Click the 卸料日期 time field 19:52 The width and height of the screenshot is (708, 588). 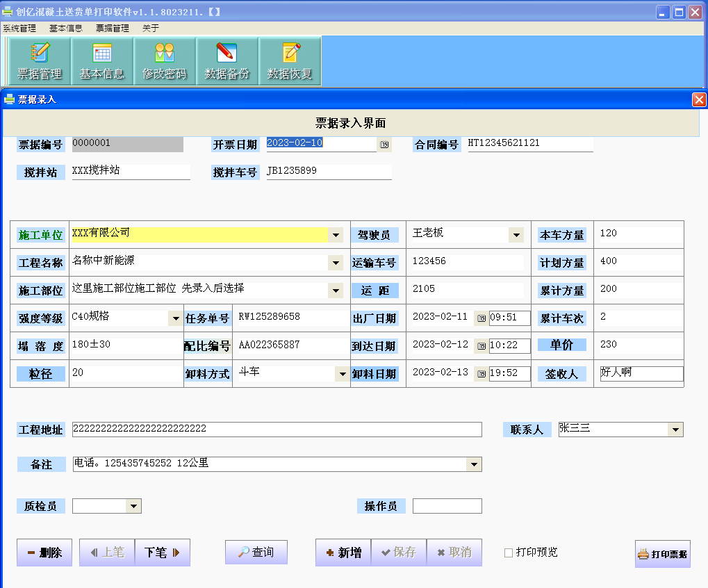pyautogui.click(x=509, y=374)
